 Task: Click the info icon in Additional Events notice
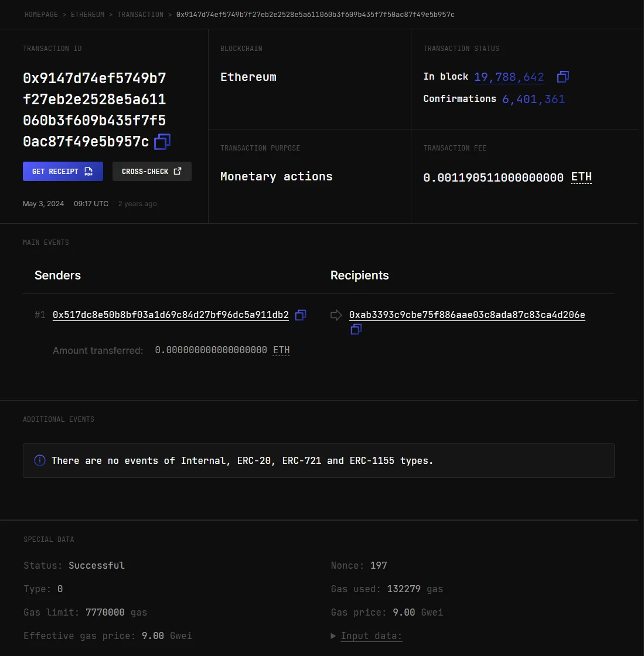click(40, 460)
